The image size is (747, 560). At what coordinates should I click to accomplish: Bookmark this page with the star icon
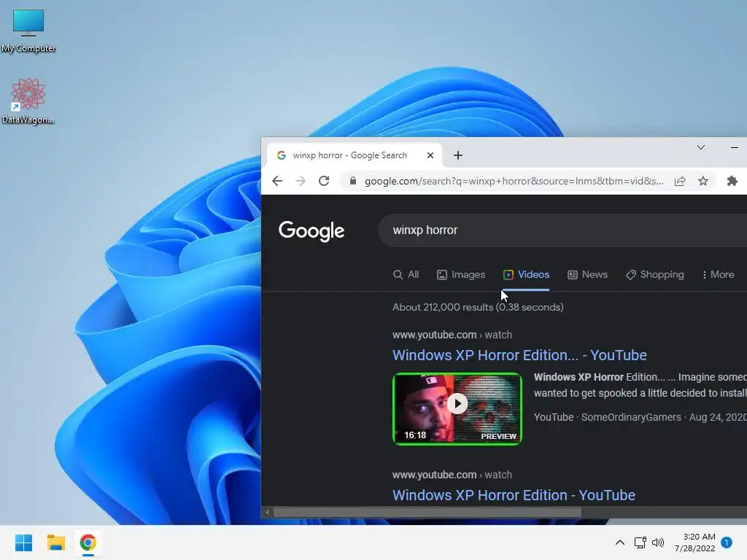pos(703,181)
